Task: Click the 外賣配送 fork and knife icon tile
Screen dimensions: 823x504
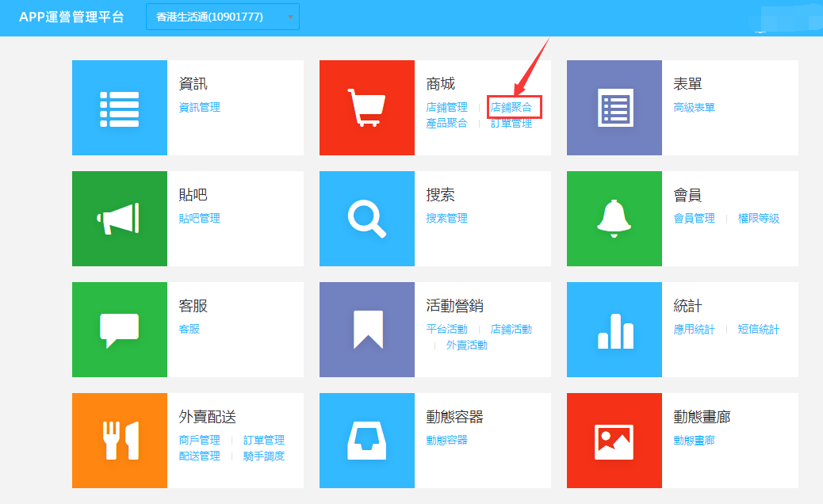Action: (x=120, y=441)
